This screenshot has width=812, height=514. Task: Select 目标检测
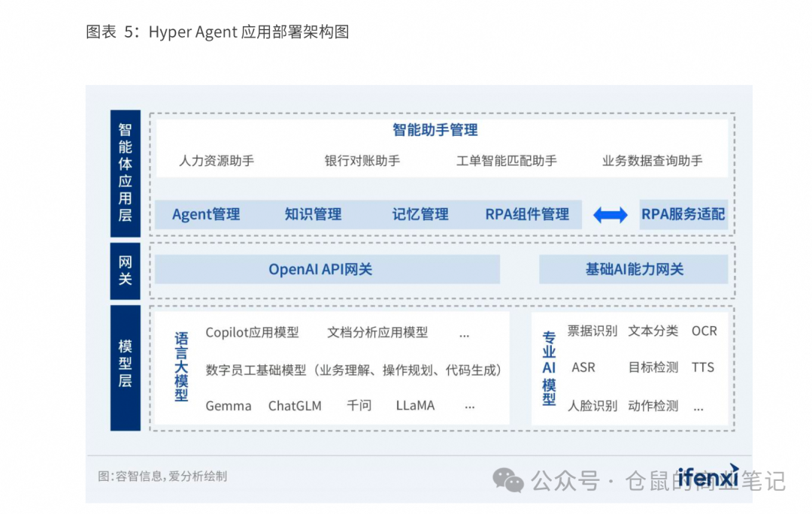point(653,367)
